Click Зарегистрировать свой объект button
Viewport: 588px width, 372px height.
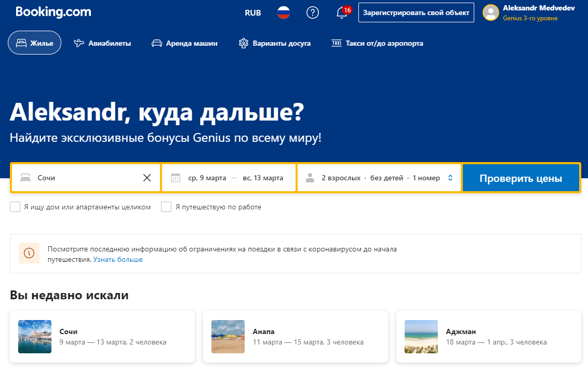[x=416, y=13]
